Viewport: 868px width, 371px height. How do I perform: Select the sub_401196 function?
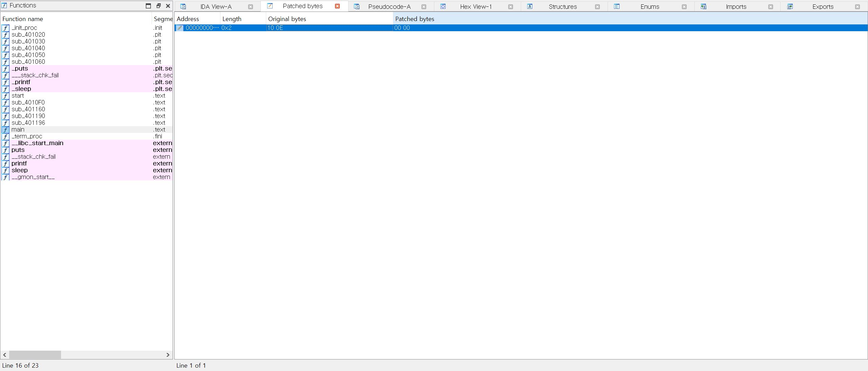pos(28,123)
